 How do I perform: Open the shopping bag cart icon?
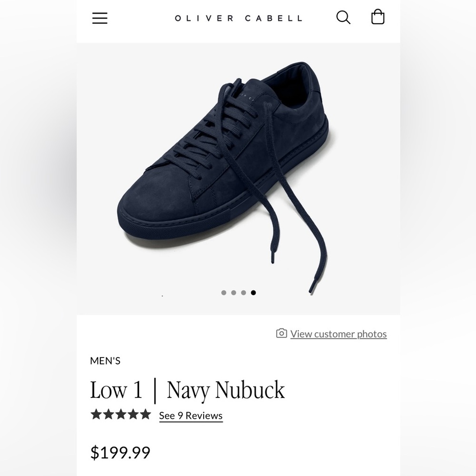(377, 17)
